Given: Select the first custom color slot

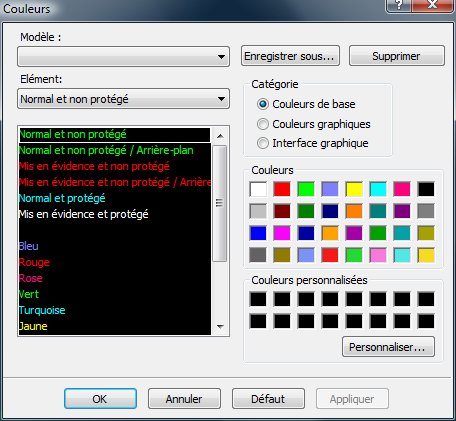Looking at the screenshot, I should pos(258,299).
